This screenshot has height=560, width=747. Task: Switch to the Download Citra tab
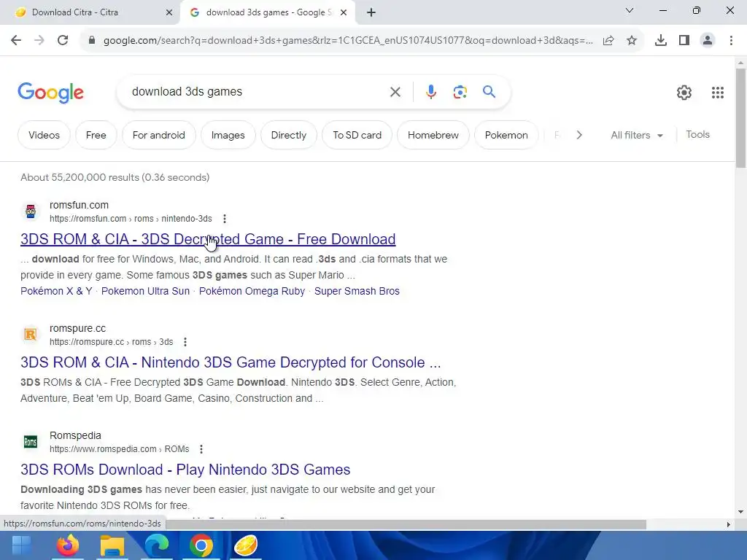[90, 12]
